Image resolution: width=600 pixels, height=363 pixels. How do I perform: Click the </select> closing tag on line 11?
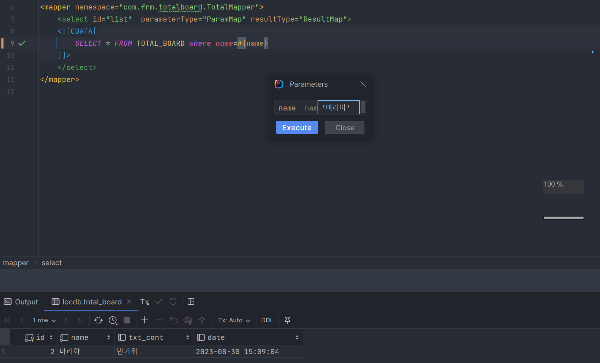77,67
